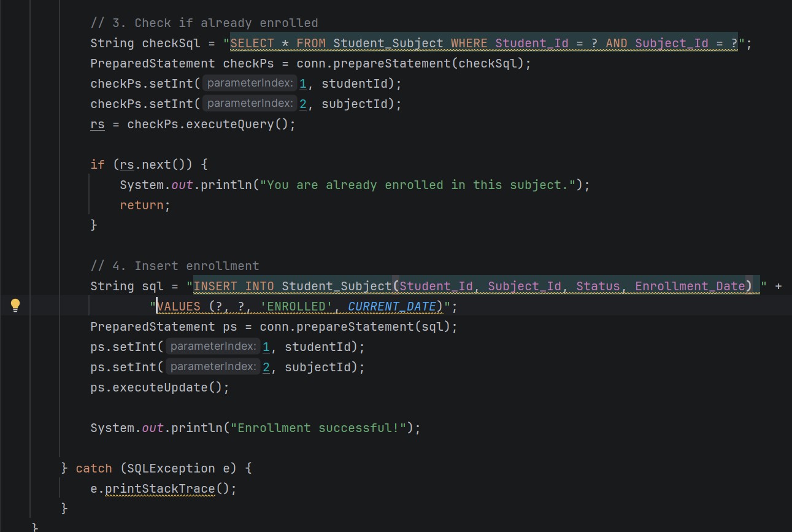The width and height of the screenshot is (792, 532).
Task: Place cursor on the SELECT keyword in checkSql
Action: 252,43
